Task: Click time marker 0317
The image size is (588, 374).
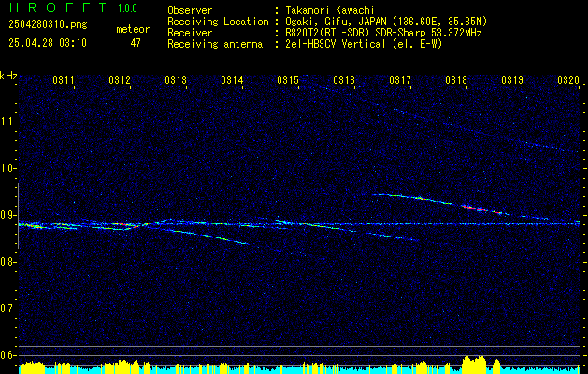Action: (x=400, y=80)
